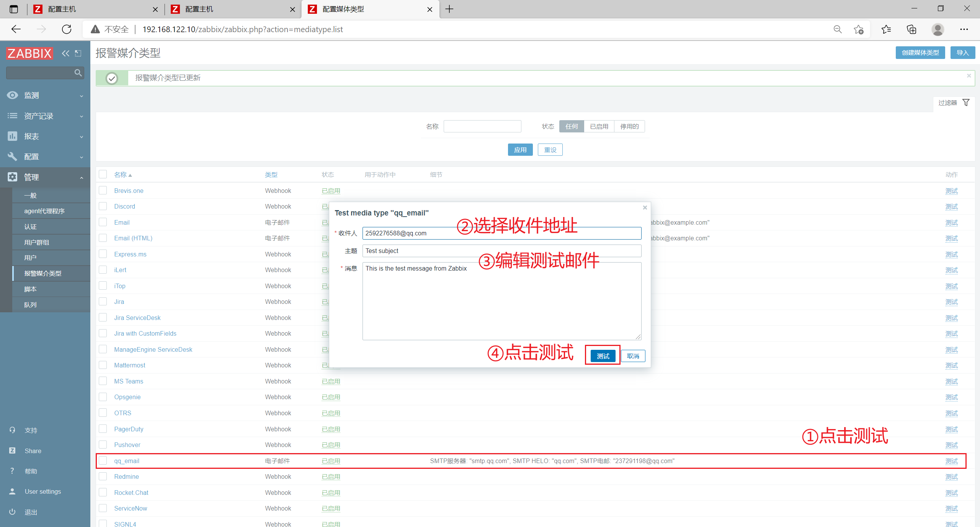Screen dimensions: 980x527
Task: Open the filter funnel icon
Action: tap(966, 103)
